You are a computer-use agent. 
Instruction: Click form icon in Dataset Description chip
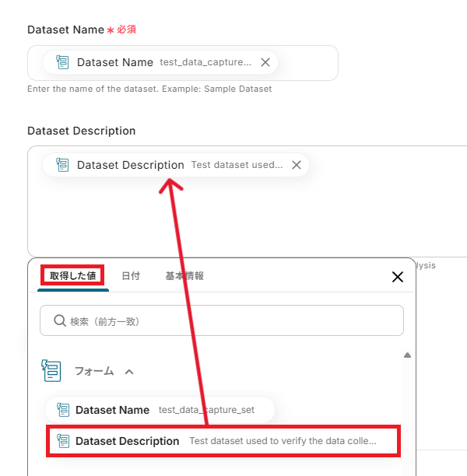[x=62, y=165]
